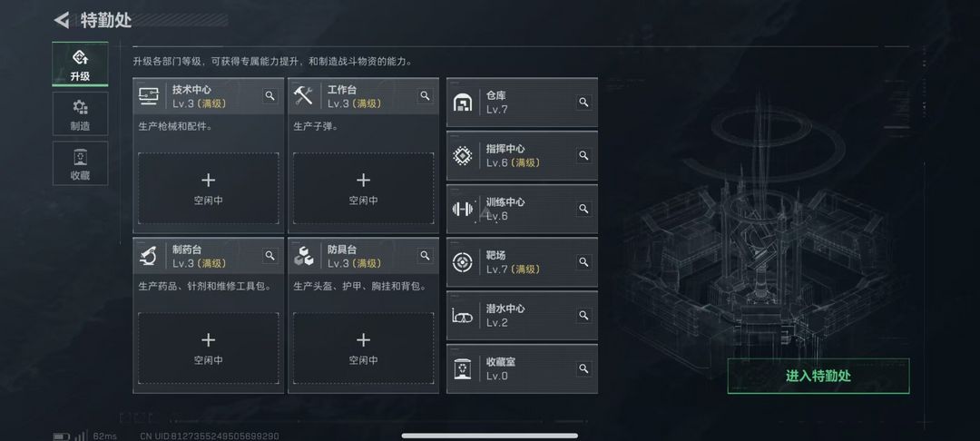Click the idle 制药台 plus slot
Viewport: 980px width, 441px height.
click(x=208, y=348)
